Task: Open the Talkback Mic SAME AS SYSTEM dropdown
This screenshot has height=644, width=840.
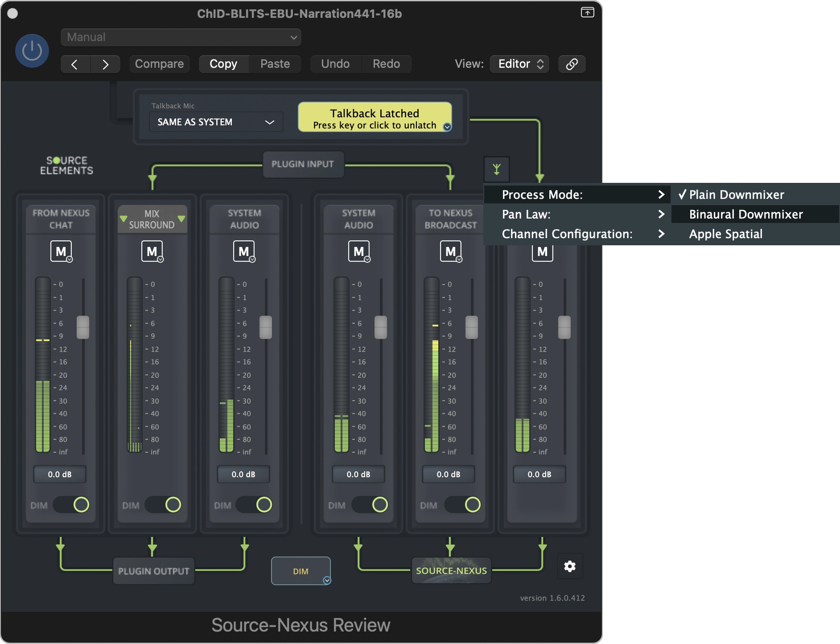Action: (216, 122)
